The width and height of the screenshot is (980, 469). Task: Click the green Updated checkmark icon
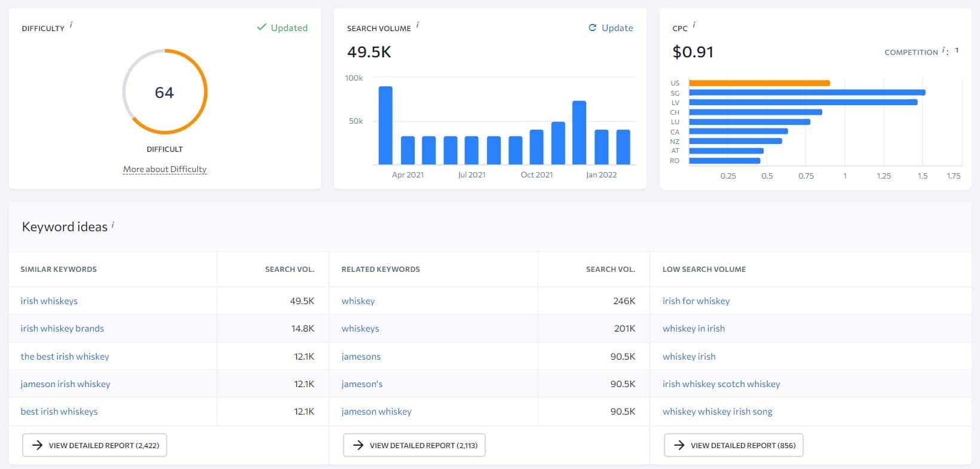click(261, 27)
